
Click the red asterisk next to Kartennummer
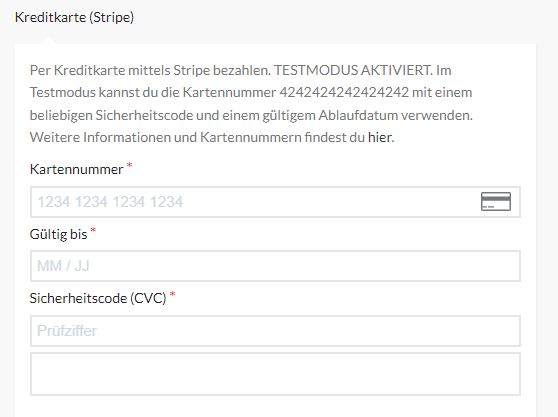coord(130,165)
